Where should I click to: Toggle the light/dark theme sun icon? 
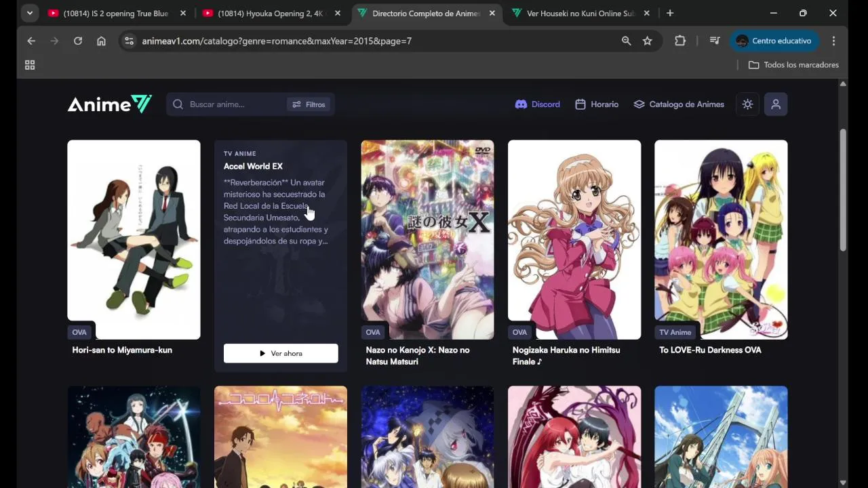click(747, 104)
